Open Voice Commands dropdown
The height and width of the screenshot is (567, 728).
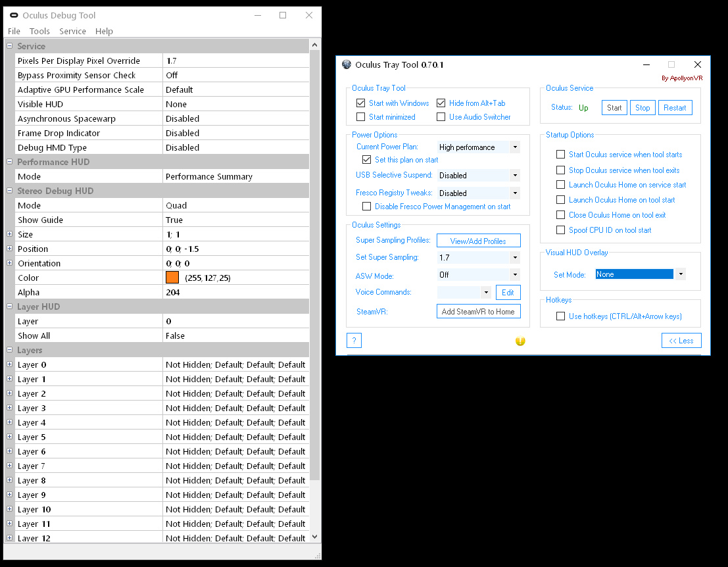pyautogui.click(x=486, y=293)
